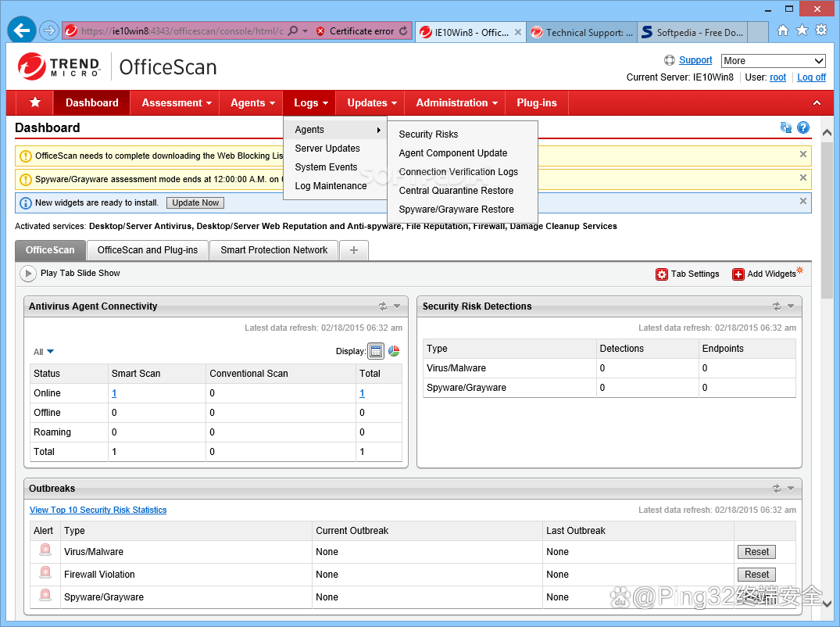840x627 pixels.
Task: Click the Log off link
Action: click(x=812, y=77)
